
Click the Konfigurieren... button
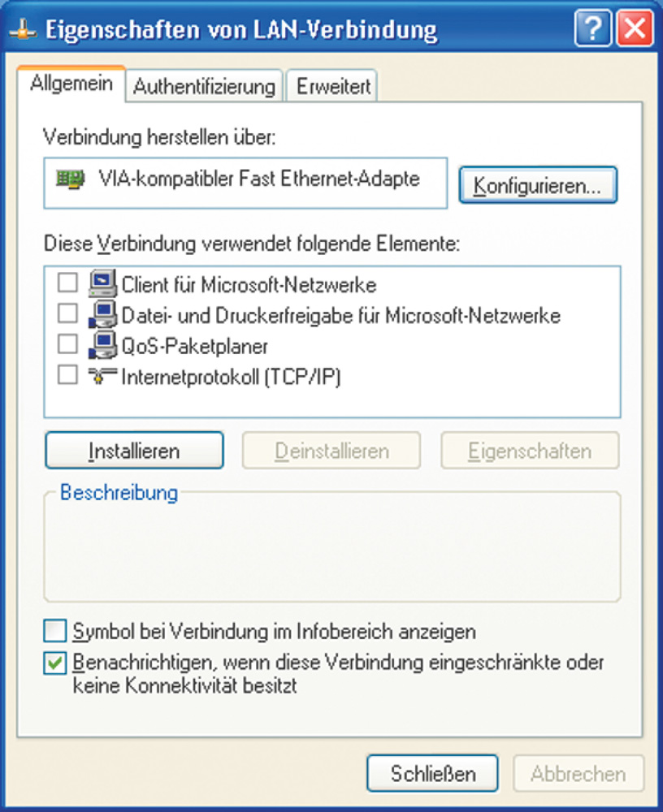[x=538, y=185]
